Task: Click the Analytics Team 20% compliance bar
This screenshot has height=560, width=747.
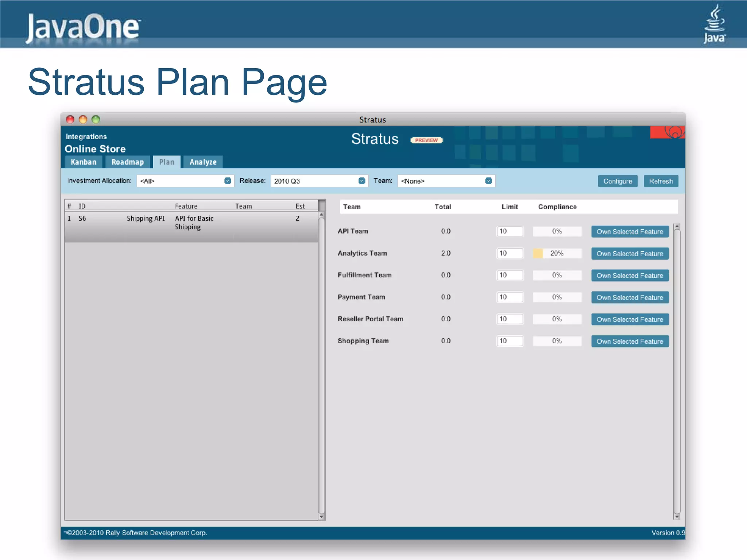Action: point(557,253)
